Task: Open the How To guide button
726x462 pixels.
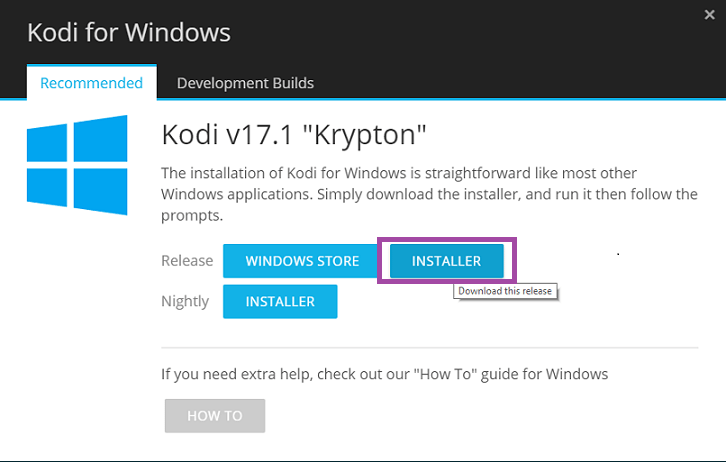Action: 215,416
